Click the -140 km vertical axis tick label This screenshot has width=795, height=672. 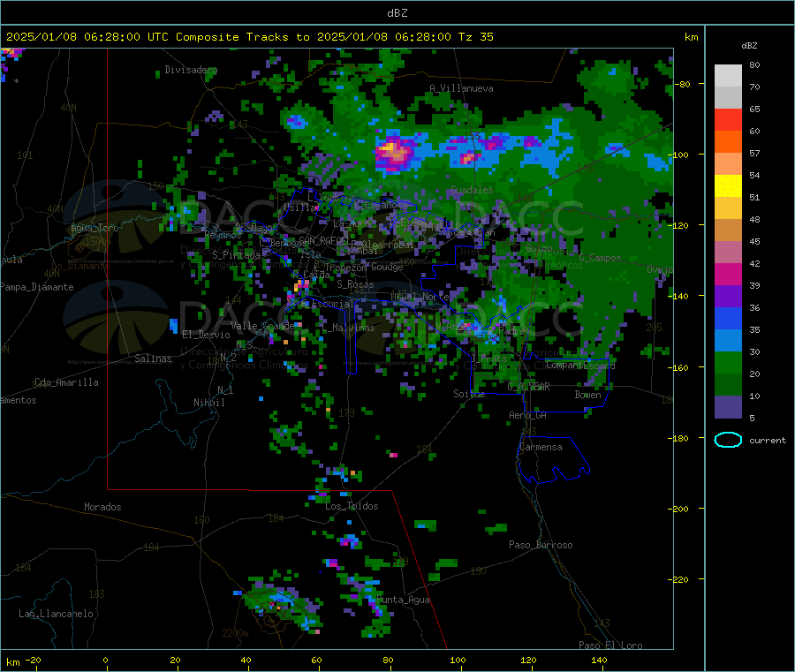(x=679, y=296)
